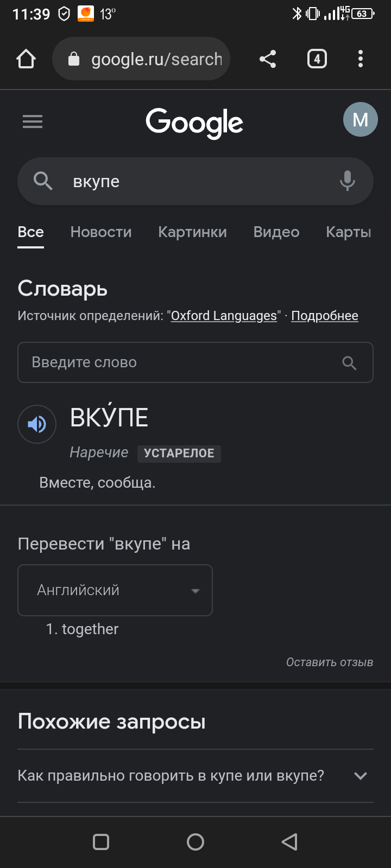Open the M account avatar

(360, 119)
